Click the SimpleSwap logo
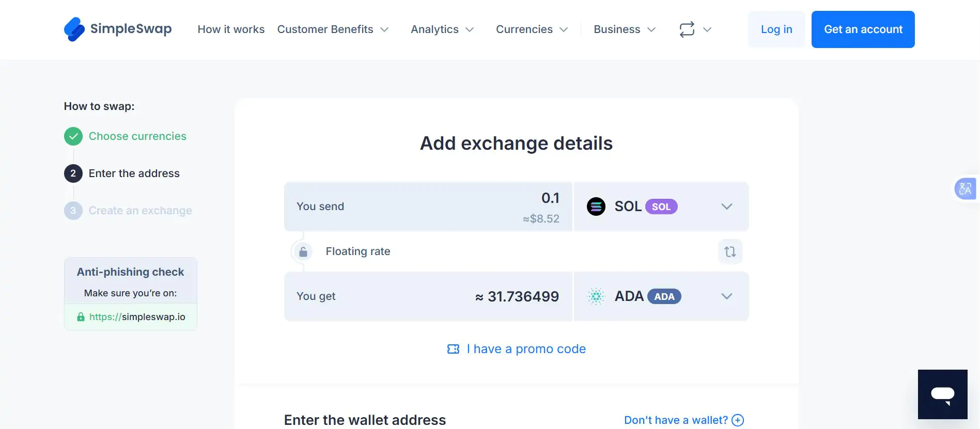 117,29
